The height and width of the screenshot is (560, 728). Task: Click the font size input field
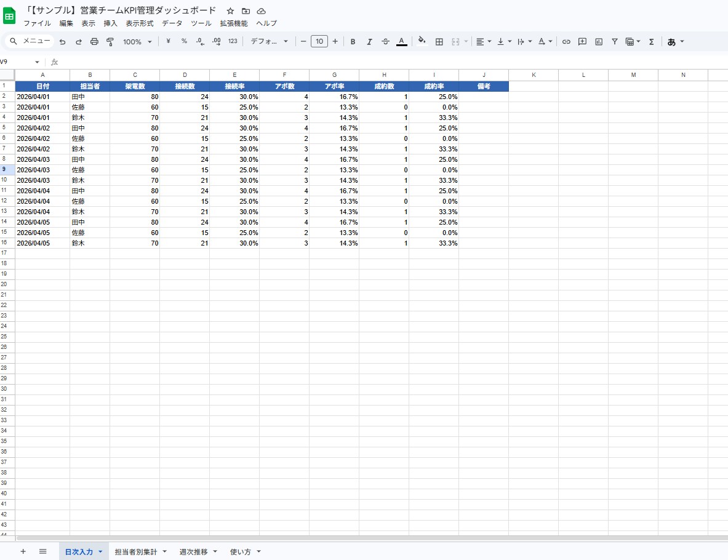pyautogui.click(x=319, y=42)
